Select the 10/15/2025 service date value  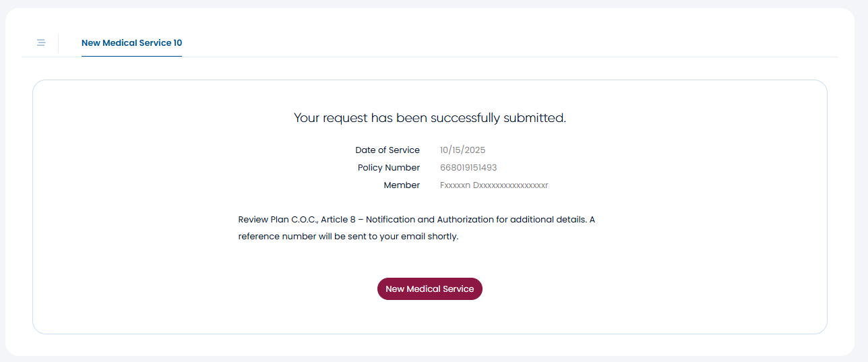[x=462, y=150]
